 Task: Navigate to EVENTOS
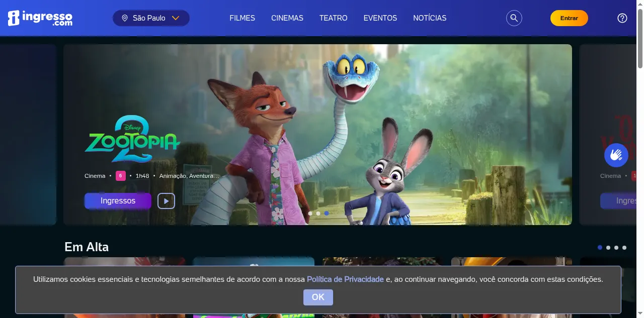coord(380,18)
